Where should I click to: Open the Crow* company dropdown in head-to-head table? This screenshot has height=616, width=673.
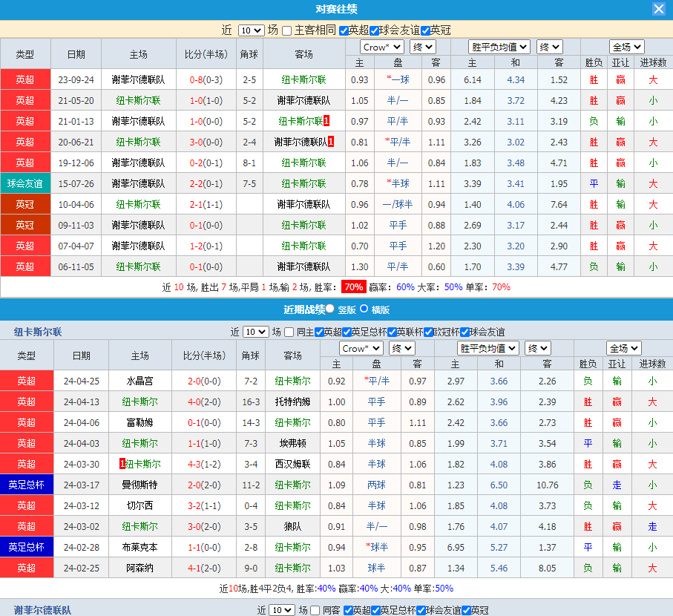(x=381, y=47)
